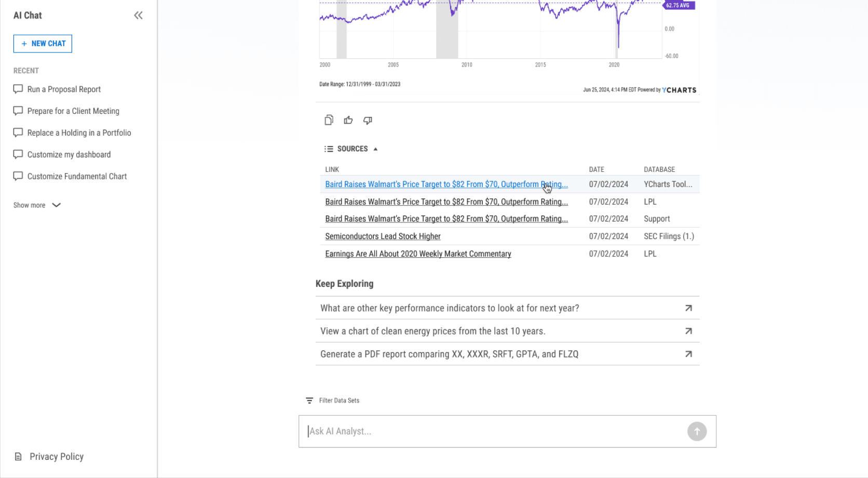The width and height of the screenshot is (868, 478).
Task: Open Earnings Are All About 2020 link
Action: 418,254
